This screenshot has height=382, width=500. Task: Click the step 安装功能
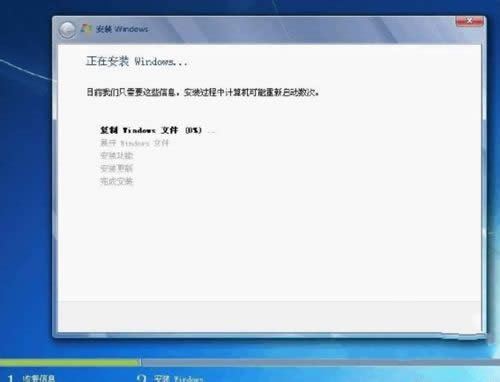tap(117, 155)
